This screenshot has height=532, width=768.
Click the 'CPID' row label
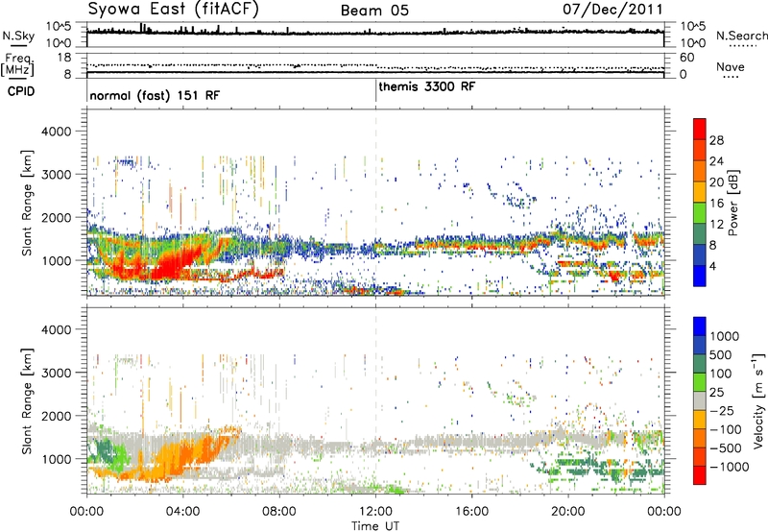coord(21,91)
